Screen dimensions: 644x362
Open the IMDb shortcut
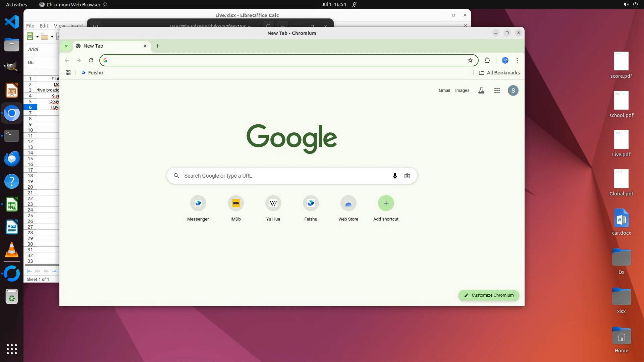[235, 203]
